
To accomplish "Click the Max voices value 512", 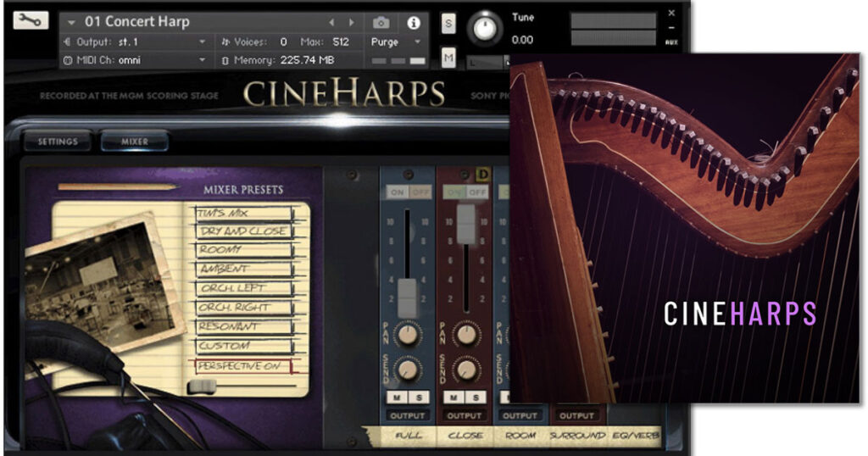I will (341, 42).
